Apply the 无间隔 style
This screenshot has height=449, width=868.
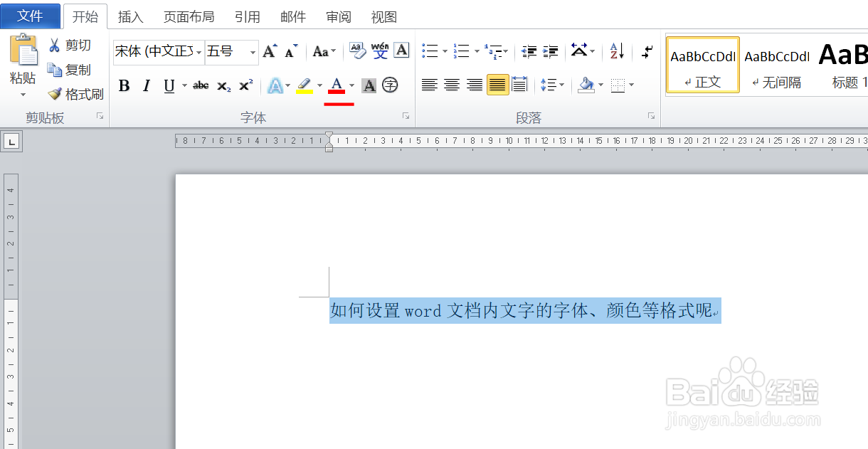777,65
